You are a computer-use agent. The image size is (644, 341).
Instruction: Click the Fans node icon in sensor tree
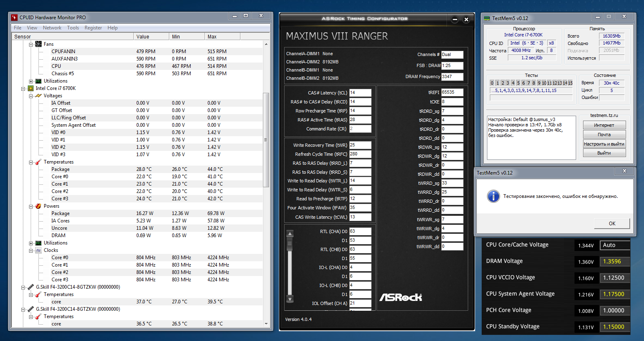(38, 44)
